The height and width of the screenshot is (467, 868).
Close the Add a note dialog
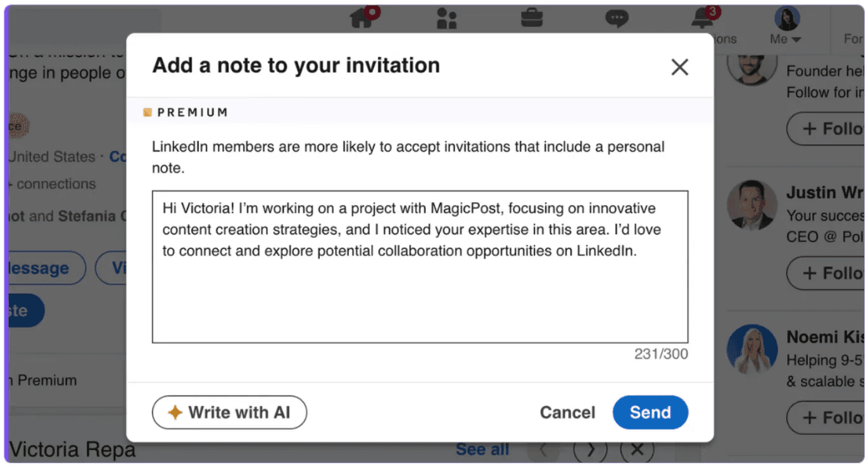[x=679, y=67]
